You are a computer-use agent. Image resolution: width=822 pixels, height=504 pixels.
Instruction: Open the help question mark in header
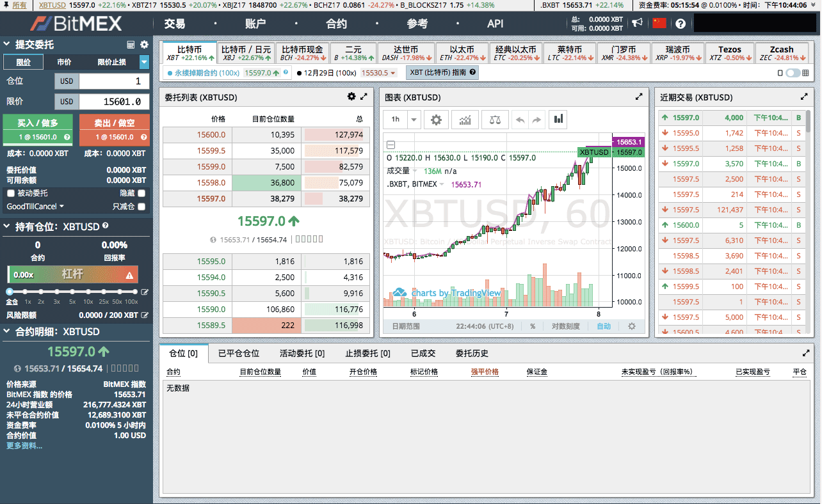click(x=681, y=24)
